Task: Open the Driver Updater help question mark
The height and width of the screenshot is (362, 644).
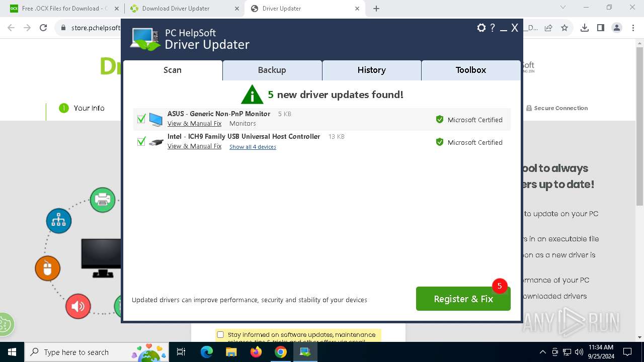Action: pyautogui.click(x=493, y=28)
